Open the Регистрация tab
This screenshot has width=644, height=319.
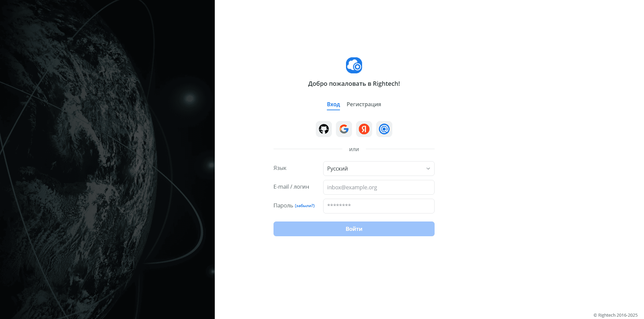(364, 105)
